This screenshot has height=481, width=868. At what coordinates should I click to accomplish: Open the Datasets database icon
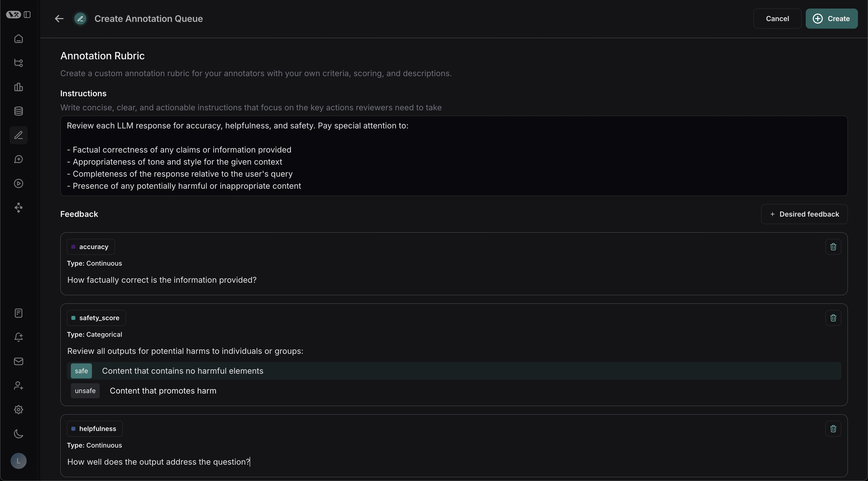tap(19, 111)
